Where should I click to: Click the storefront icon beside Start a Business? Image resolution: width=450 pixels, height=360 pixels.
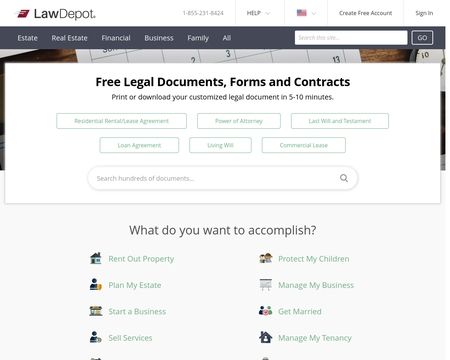click(x=96, y=311)
